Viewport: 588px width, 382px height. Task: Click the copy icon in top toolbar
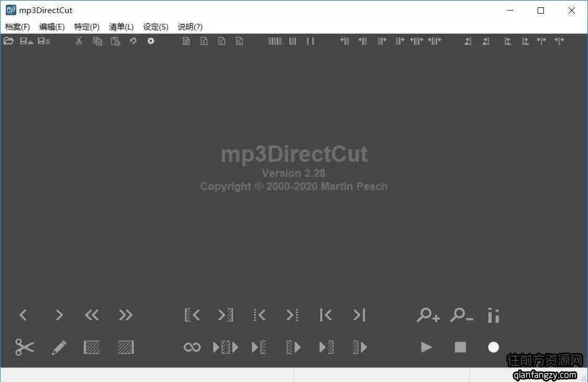pyautogui.click(x=98, y=41)
